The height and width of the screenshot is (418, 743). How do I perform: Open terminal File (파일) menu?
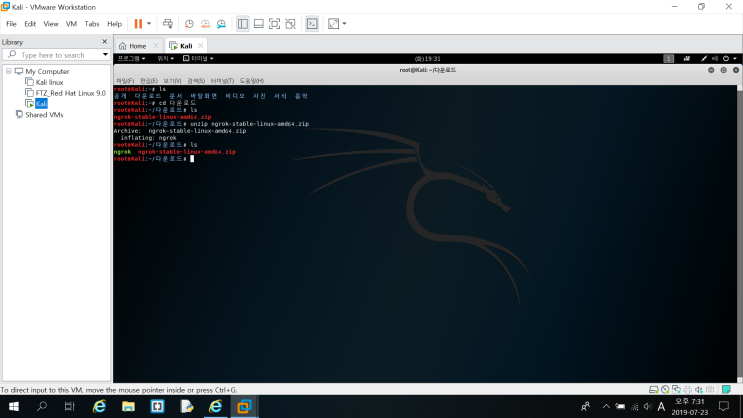(125, 81)
